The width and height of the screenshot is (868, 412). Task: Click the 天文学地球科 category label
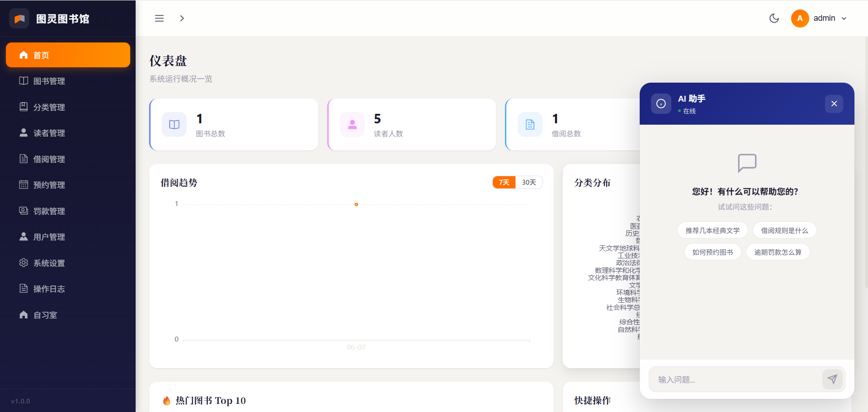coord(619,248)
